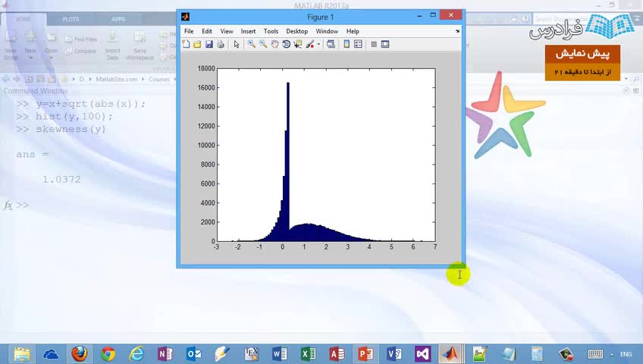
Task: Open the Tools menu in Figure 1
Action: 271,31
